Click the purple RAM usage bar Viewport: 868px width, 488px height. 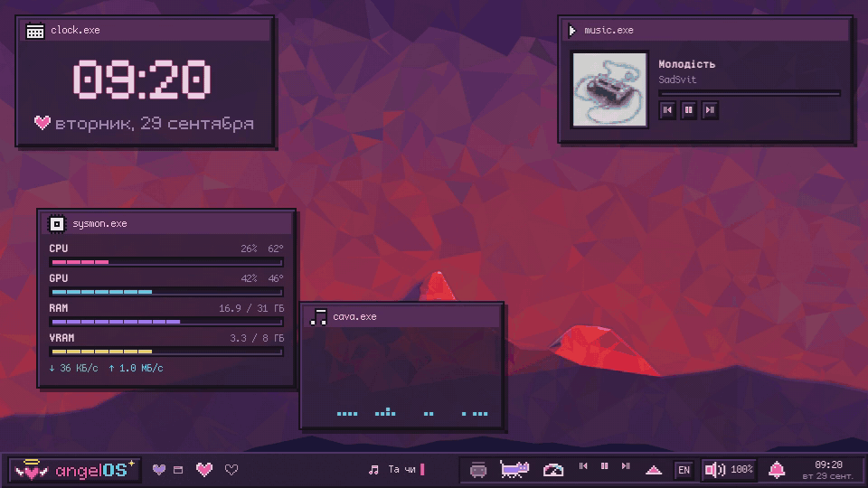pyautogui.click(x=166, y=322)
